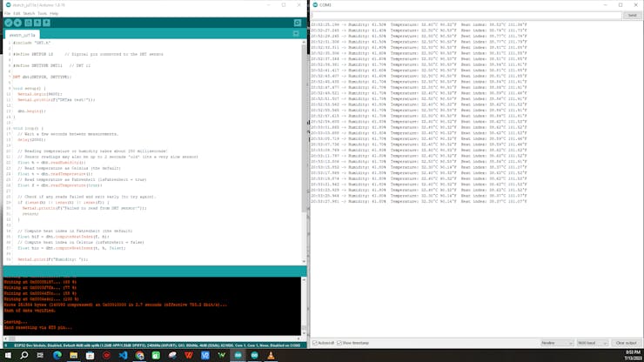This screenshot has width=644, height=362.
Task: Click the Upload arrow button in Arduino toolbar
Action: tap(17, 23)
